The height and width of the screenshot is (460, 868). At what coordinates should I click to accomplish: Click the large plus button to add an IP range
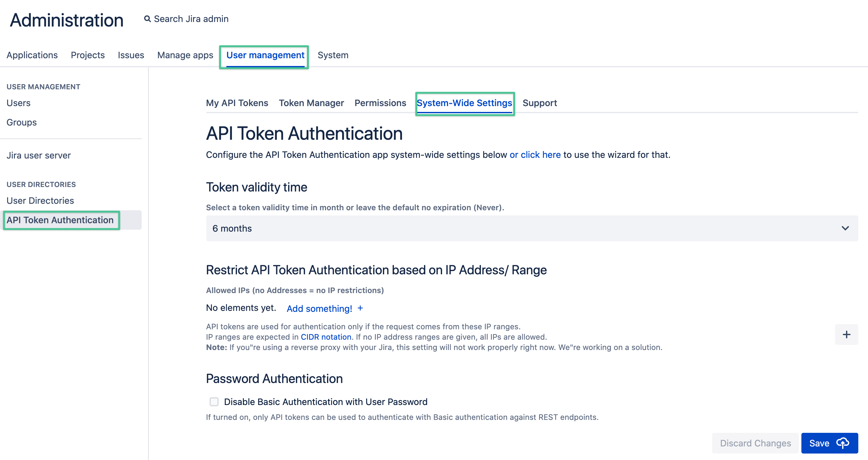[846, 334]
